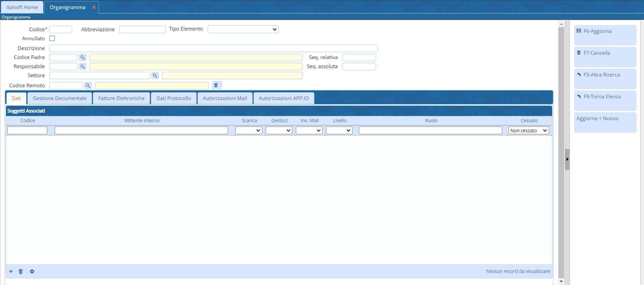The image size is (644, 285).
Task: Expand the Tipo Elemento dropdown
Action: [x=243, y=29]
